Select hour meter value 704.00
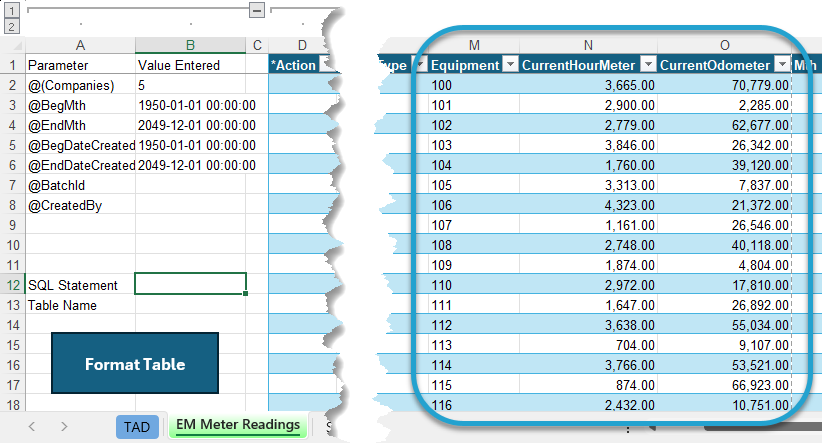The height and width of the screenshot is (443, 822). tap(588, 345)
